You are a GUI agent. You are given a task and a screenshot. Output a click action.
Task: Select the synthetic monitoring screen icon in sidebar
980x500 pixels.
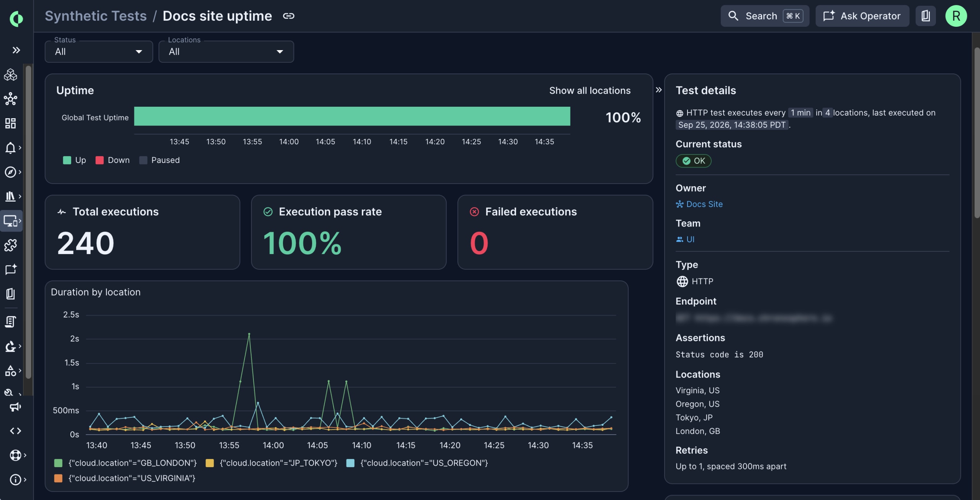[x=11, y=221]
